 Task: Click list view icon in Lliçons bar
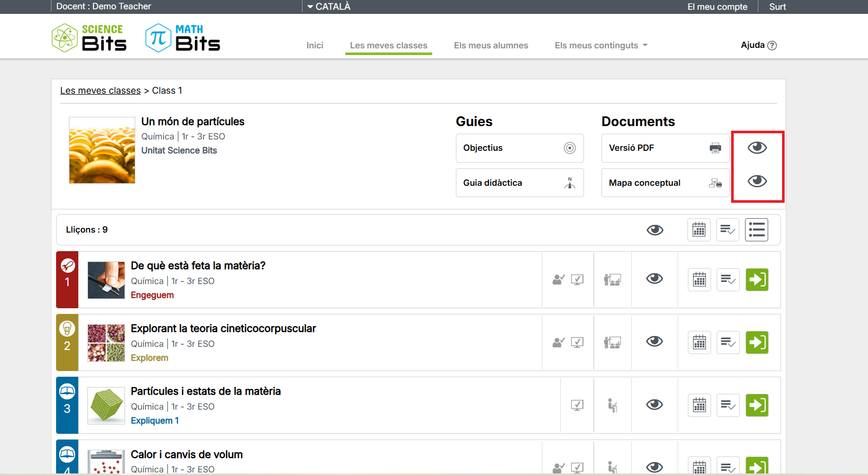click(756, 230)
